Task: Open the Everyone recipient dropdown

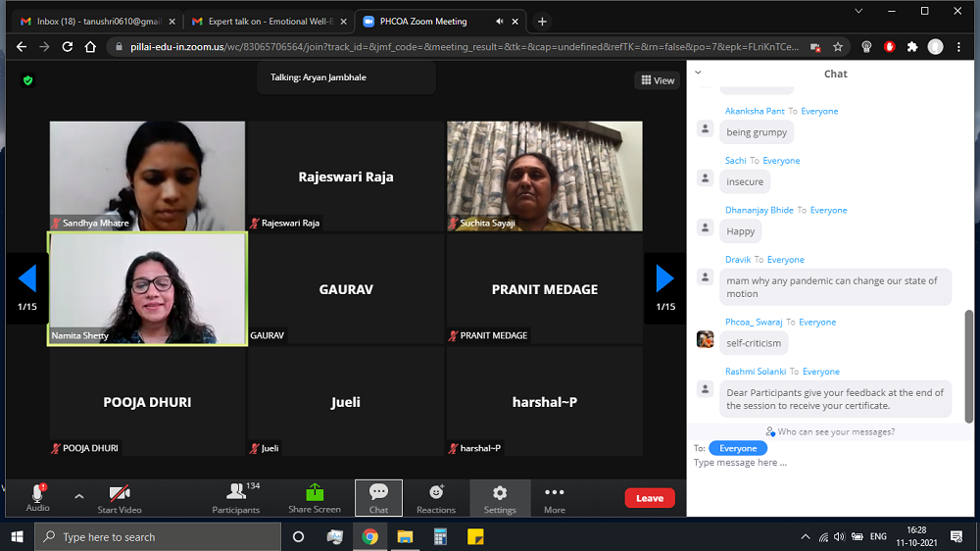Action: 738,448
